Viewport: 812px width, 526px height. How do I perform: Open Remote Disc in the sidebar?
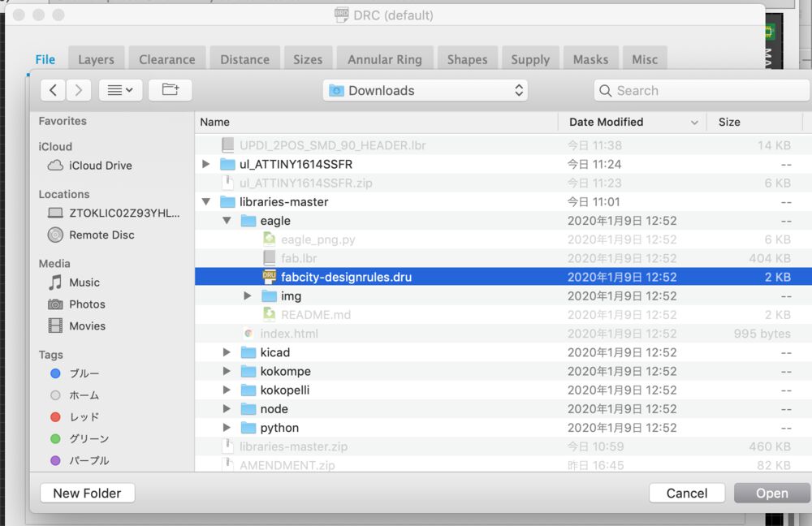[91, 235]
